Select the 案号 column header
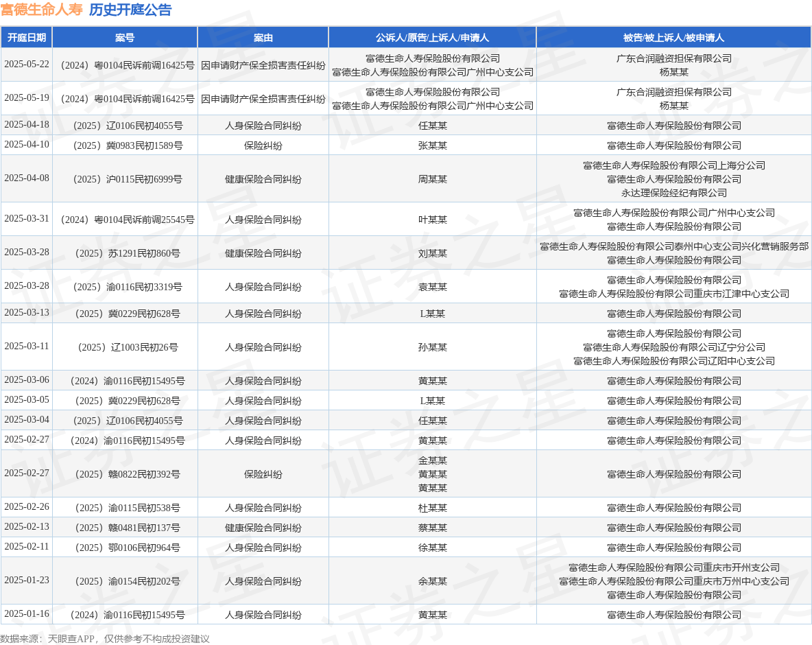The height and width of the screenshot is (645, 812). coord(125,37)
